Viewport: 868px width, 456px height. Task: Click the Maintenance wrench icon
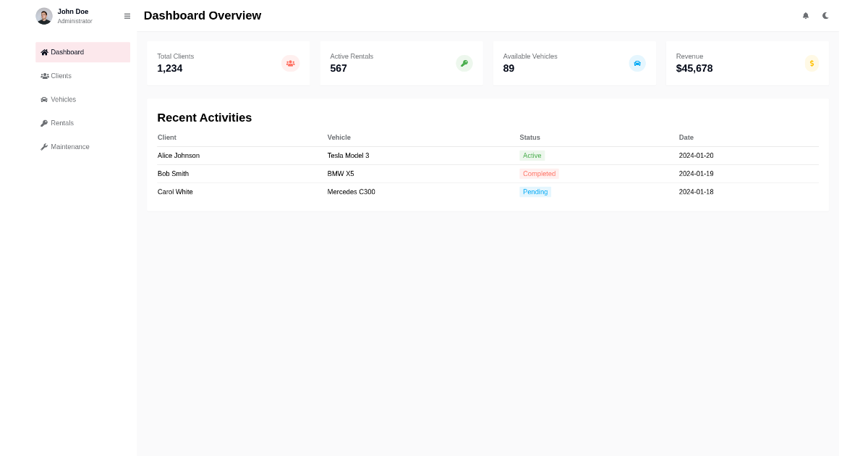pos(44,146)
